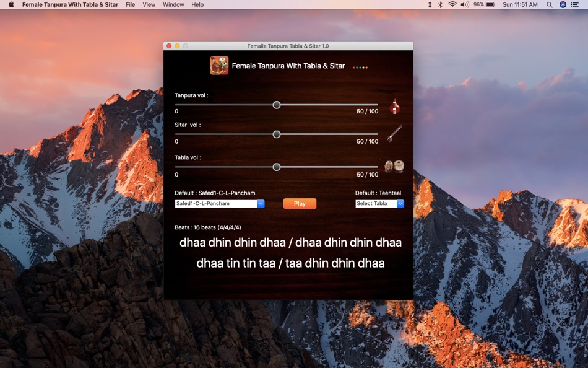The width and height of the screenshot is (588, 368).
Task: Click Tanpura volume value 50 / 100
Action: coord(368,111)
